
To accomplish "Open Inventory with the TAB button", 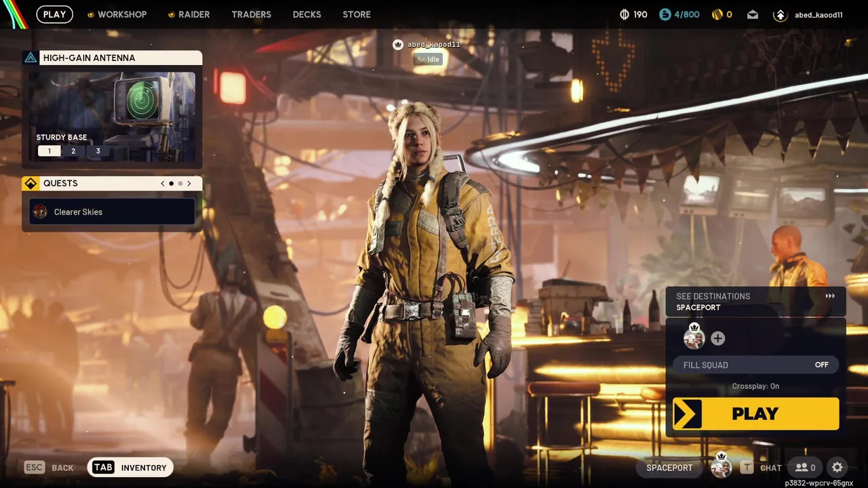I will 130,468.
